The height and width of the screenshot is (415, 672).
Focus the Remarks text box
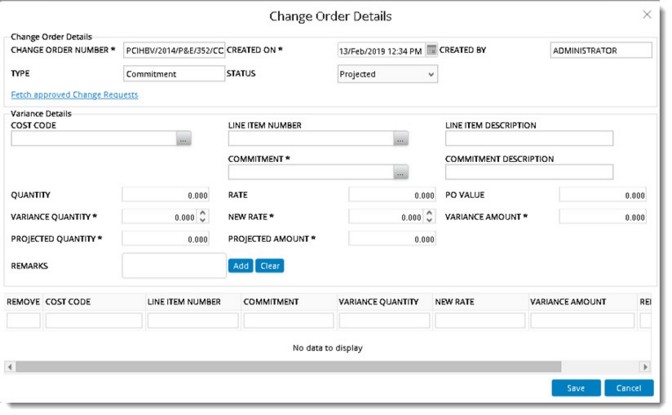(174, 265)
